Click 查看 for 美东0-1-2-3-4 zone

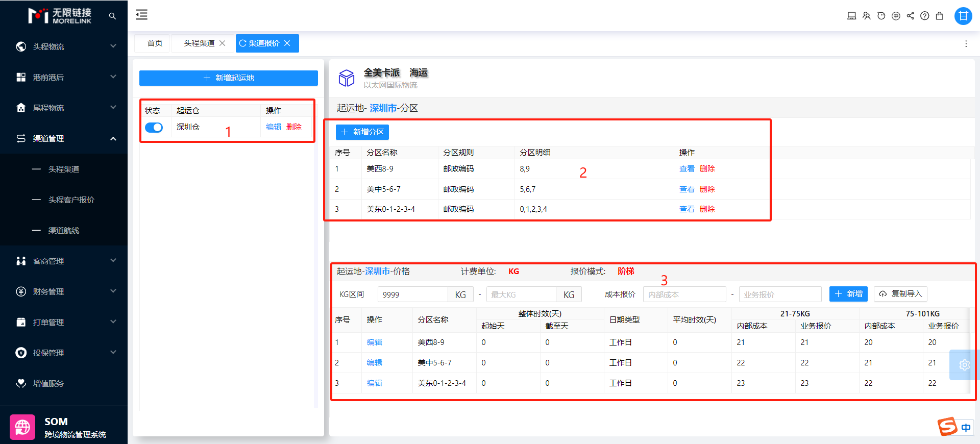pyautogui.click(x=687, y=209)
